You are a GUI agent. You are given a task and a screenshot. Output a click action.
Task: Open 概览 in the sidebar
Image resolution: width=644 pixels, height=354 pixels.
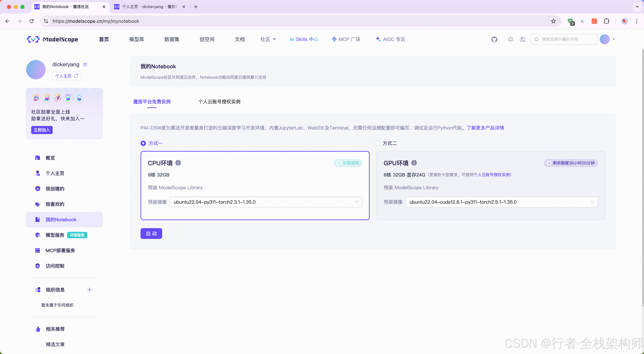pos(64,158)
